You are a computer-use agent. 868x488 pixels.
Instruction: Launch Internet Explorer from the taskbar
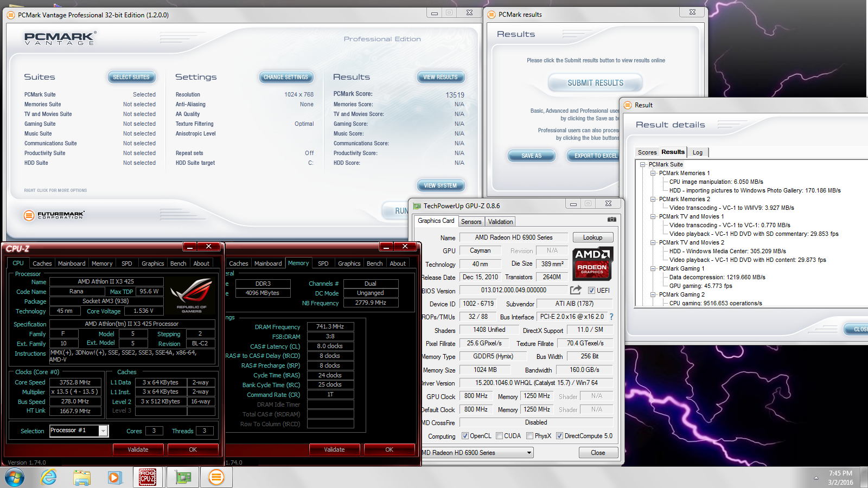[x=49, y=478]
